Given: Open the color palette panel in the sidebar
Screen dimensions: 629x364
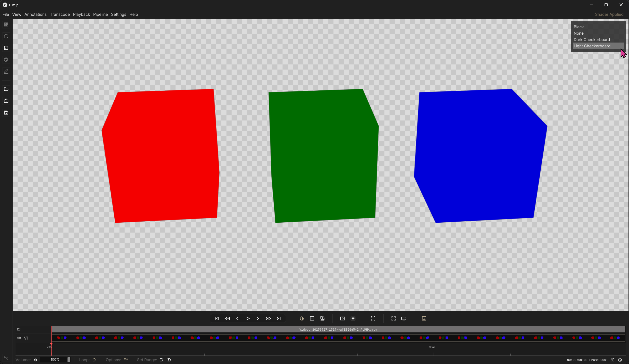Looking at the screenshot, I should pos(6,60).
